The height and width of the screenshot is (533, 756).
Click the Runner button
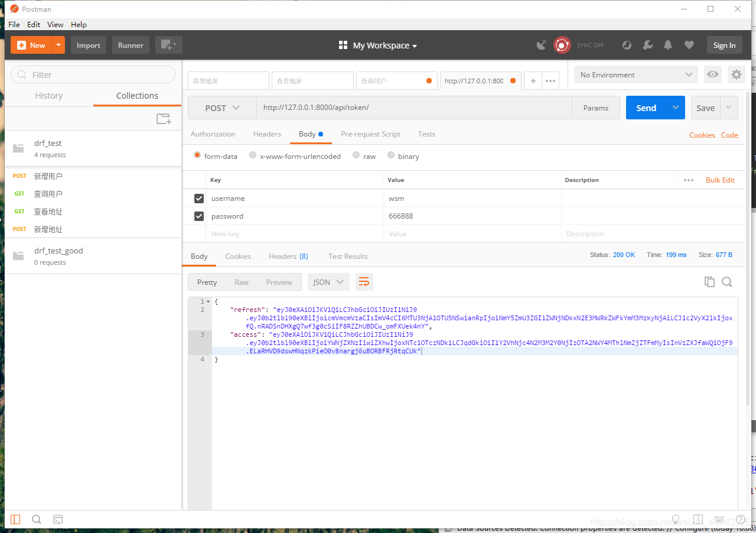point(131,45)
